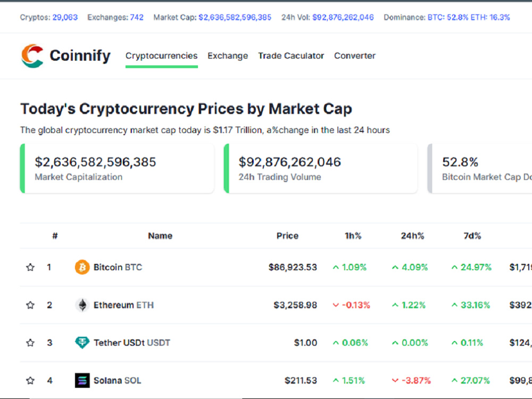The width and height of the screenshot is (532, 399).
Task: Select the 24h Trading Volume card
Action: 321,168
